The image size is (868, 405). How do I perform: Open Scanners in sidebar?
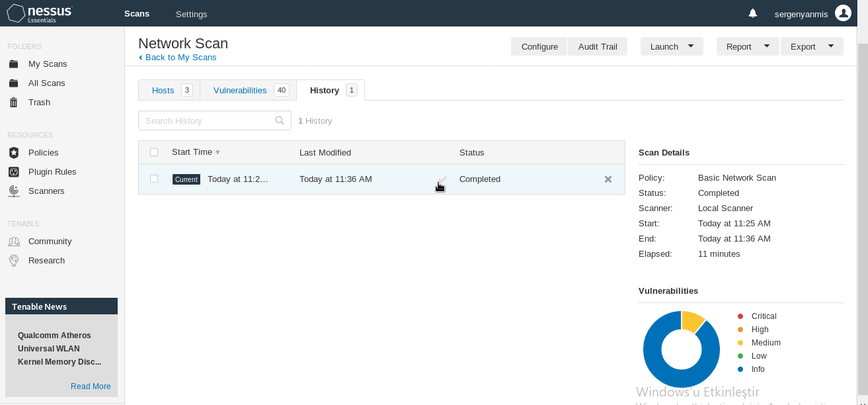pos(46,191)
